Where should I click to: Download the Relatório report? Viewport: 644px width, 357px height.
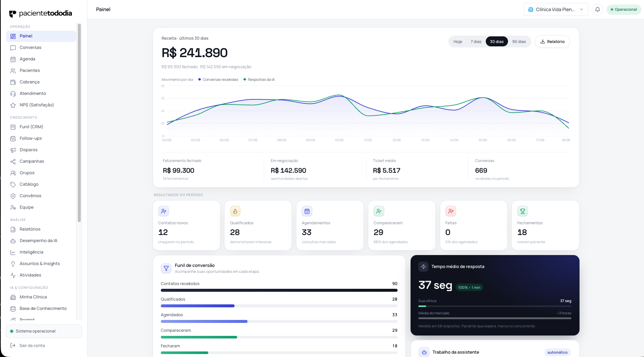click(552, 42)
